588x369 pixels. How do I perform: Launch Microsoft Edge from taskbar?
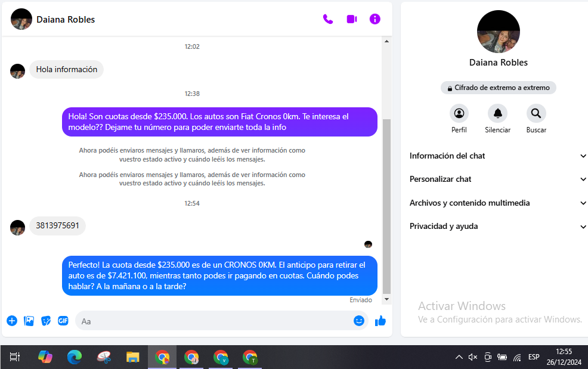(75, 357)
